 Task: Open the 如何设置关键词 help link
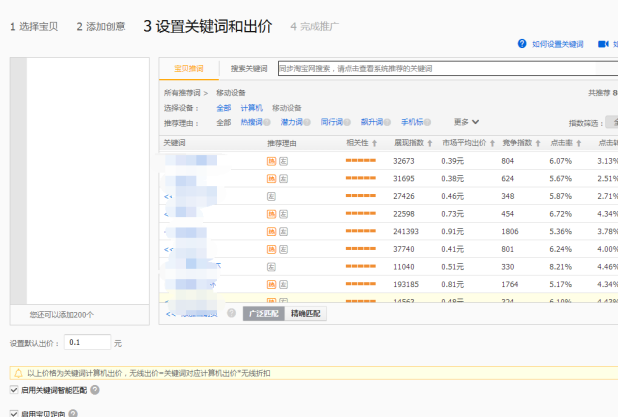click(x=558, y=44)
